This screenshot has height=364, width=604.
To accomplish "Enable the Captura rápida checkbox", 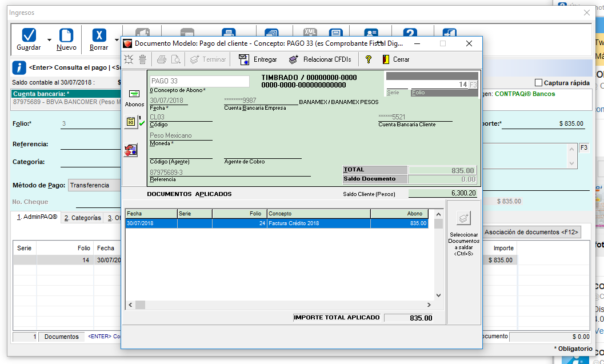I will 538,82.
